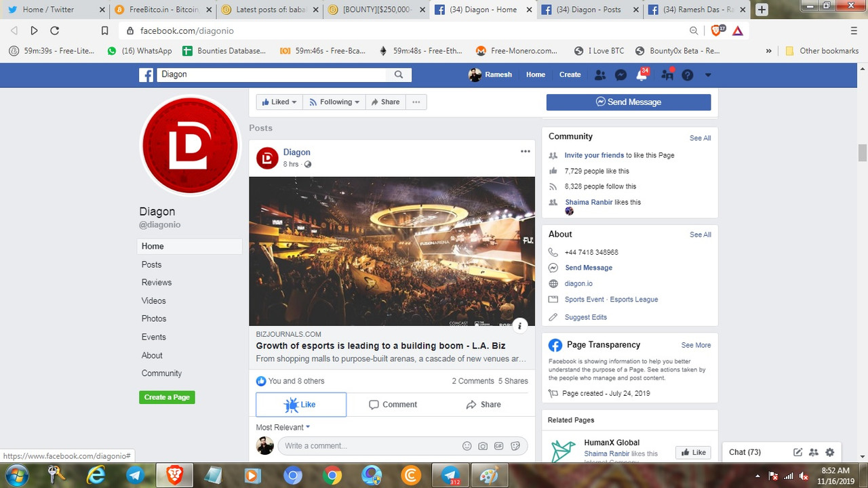Click Suggest Edits link
868x488 pixels.
point(586,317)
